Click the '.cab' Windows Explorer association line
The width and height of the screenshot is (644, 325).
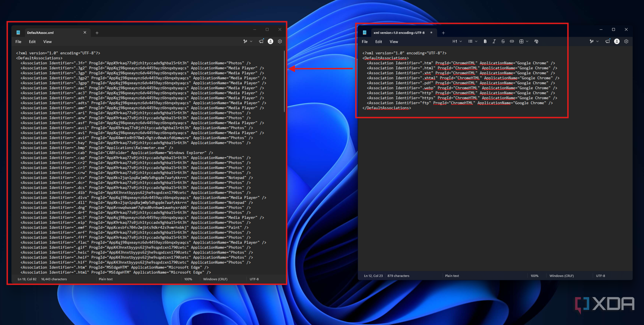tap(117, 153)
